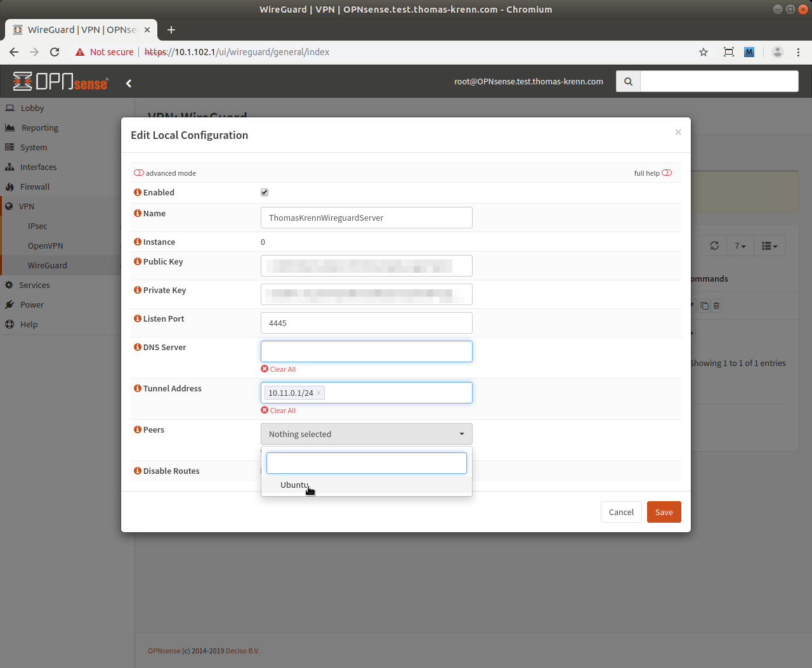
Task: Click the browser reload page icon
Action: [55, 52]
